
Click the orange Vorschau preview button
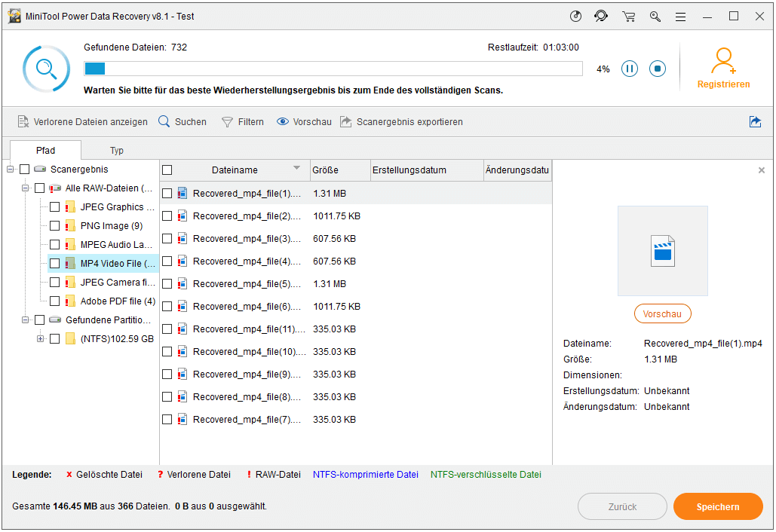click(x=663, y=313)
